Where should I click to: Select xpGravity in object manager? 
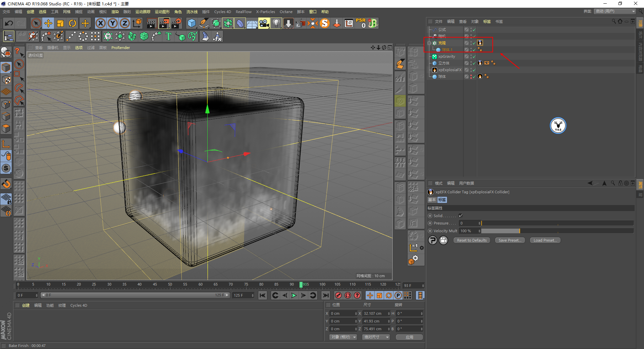446,56
